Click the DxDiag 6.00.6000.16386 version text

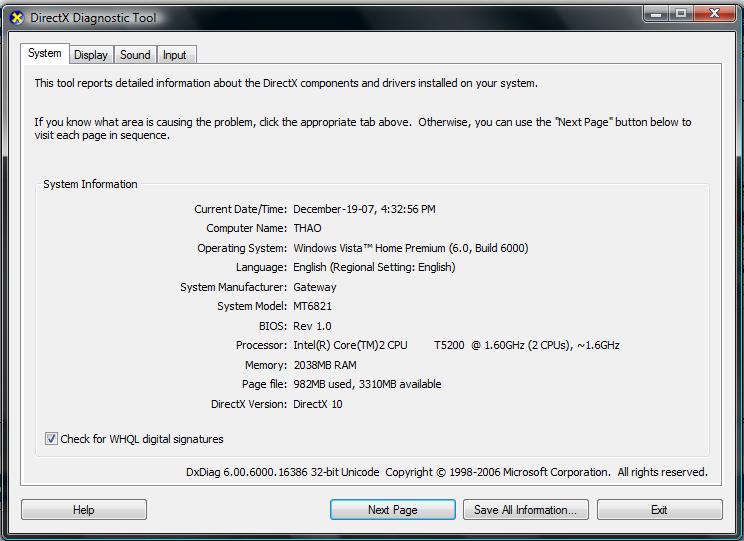click(283, 472)
